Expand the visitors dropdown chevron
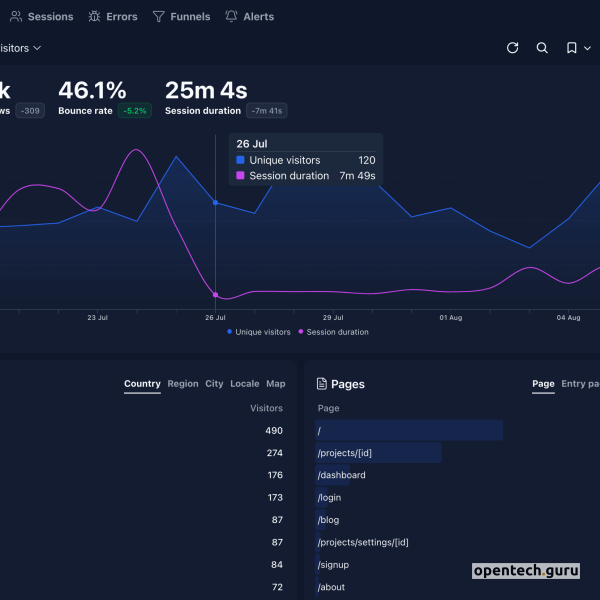Image resolution: width=600 pixels, height=600 pixels. tap(37, 48)
